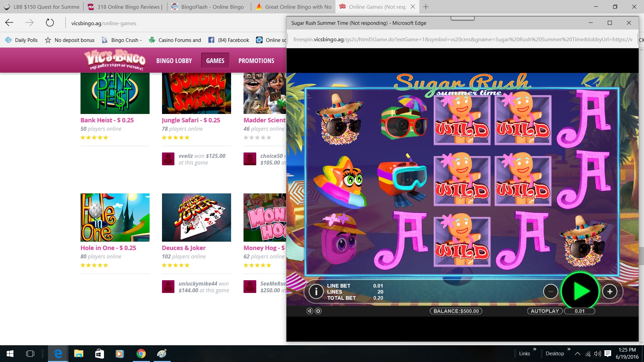Open the Facebook favorites bookmark
The height and width of the screenshot is (362, 644).
tap(229, 40)
